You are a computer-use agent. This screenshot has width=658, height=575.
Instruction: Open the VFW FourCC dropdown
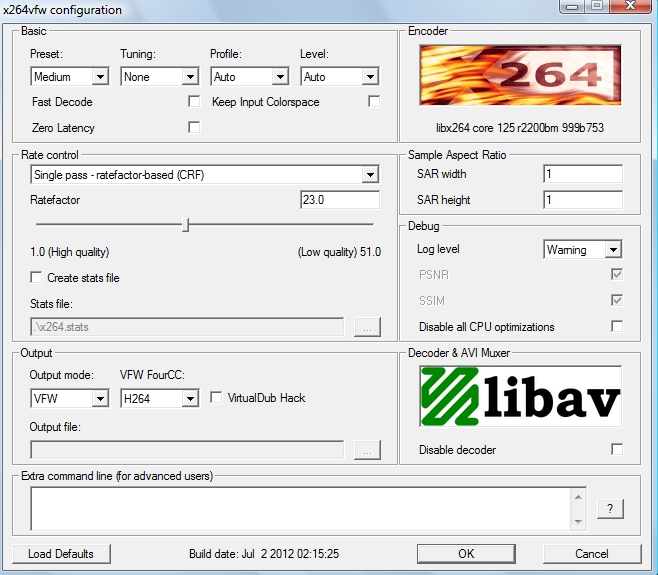(159, 398)
